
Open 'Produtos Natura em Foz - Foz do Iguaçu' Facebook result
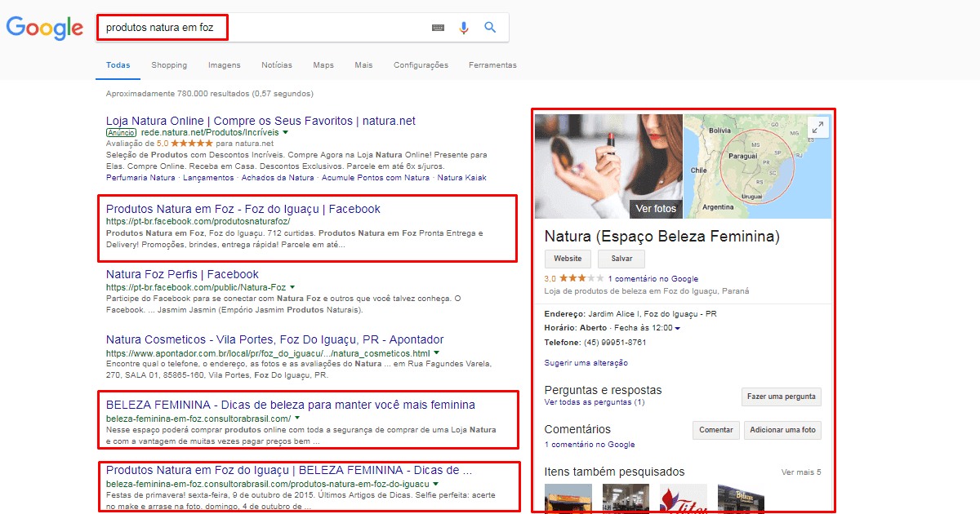(x=243, y=209)
